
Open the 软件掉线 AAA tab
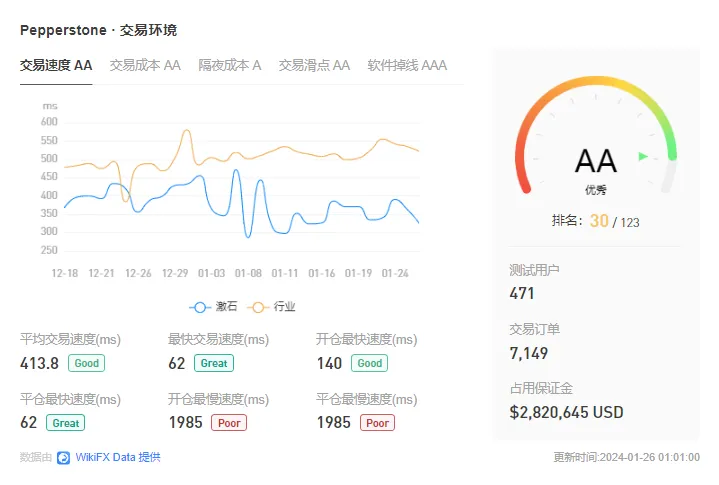tap(407, 65)
